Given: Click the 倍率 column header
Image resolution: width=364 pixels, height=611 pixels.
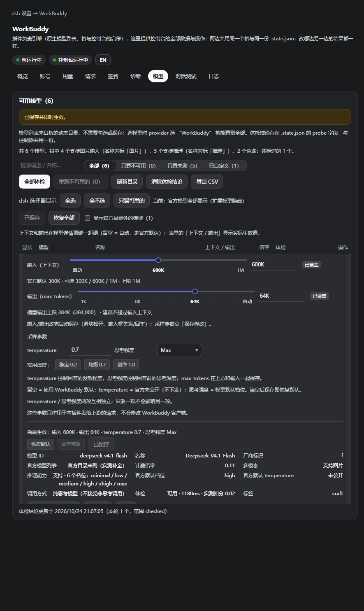Looking at the screenshot, I should coord(264,247).
